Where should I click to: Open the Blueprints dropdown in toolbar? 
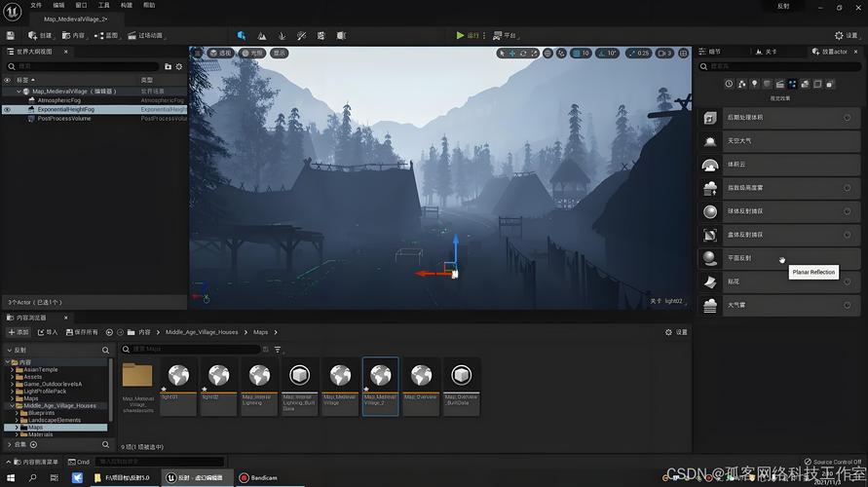[x=106, y=35]
